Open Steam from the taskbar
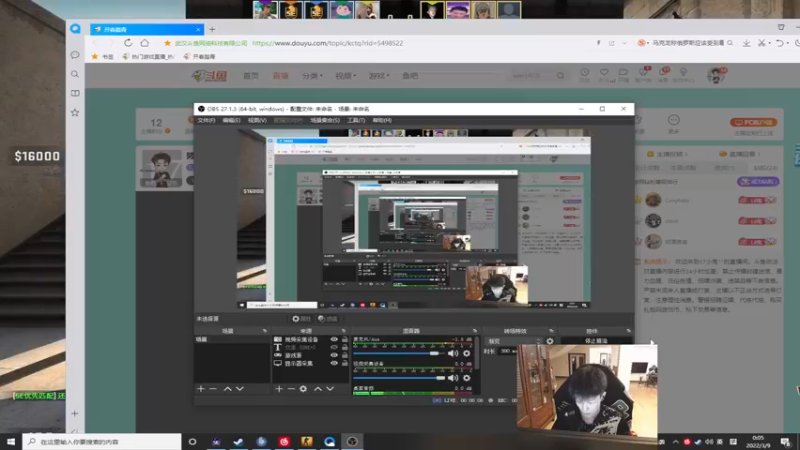The width and height of the screenshot is (800, 450). point(238,441)
